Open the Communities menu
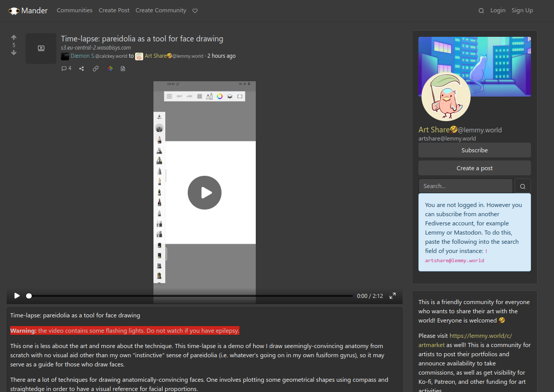The image size is (554, 392). click(x=74, y=10)
